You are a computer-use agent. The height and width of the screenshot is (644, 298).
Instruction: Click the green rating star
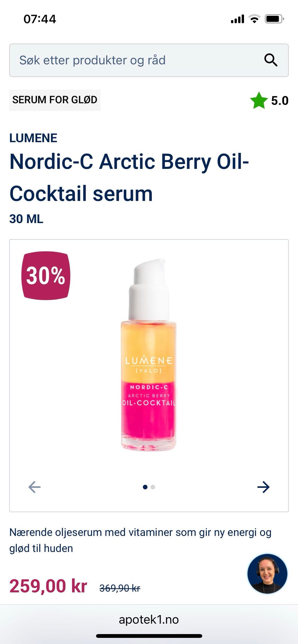tap(259, 100)
